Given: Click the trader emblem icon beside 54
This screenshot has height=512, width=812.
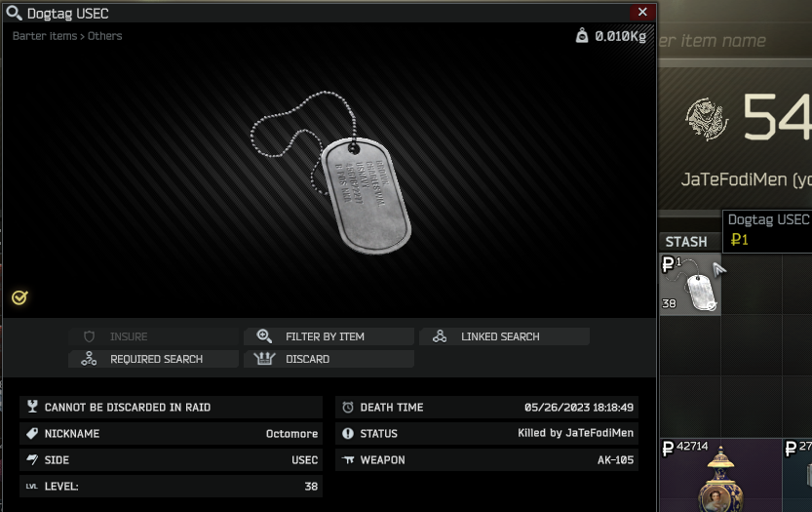Looking at the screenshot, I should (x=707, y=119).
